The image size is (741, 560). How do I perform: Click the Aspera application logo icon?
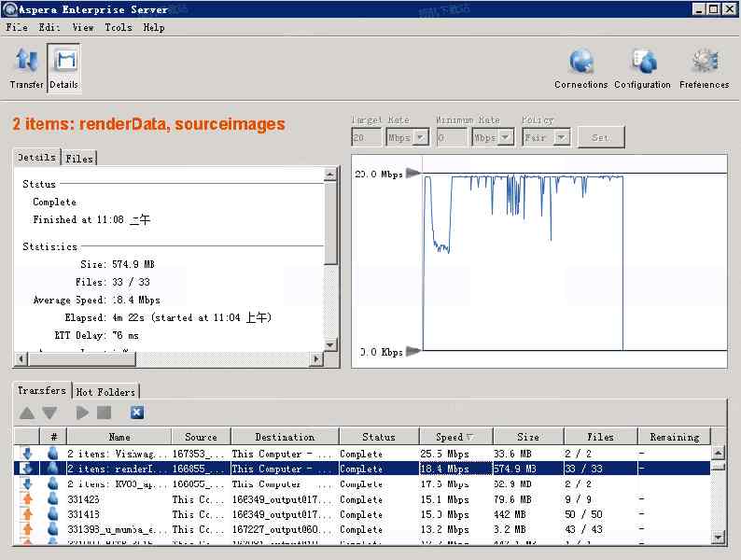pos(9,9)
